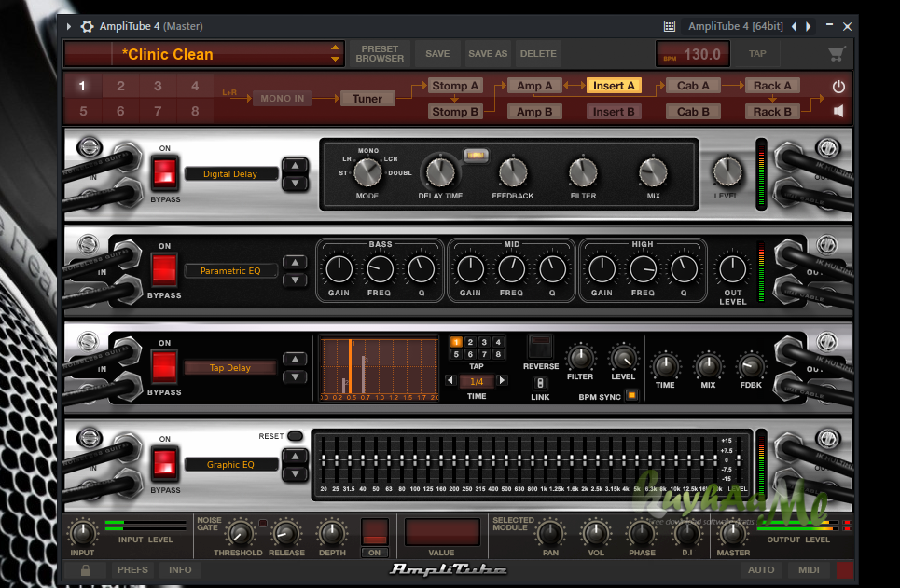Open the Preset Browser

pos(380,54)
